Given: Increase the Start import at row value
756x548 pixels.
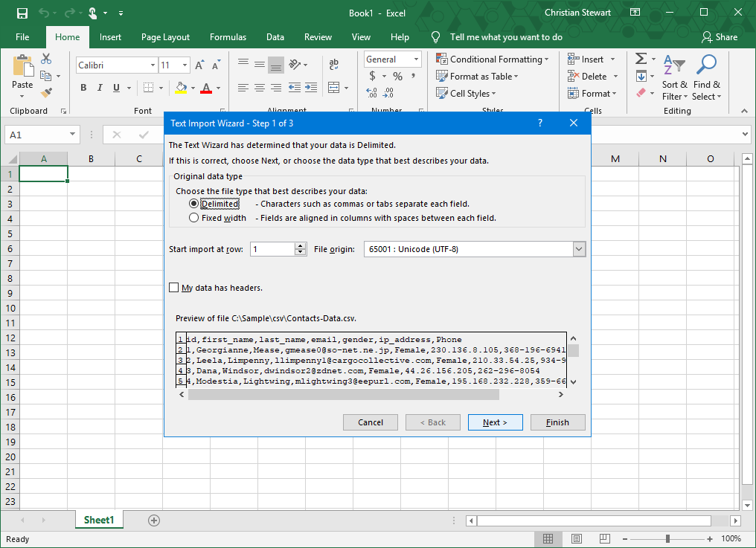Looking at the screenshot, I should click(301, 246).
